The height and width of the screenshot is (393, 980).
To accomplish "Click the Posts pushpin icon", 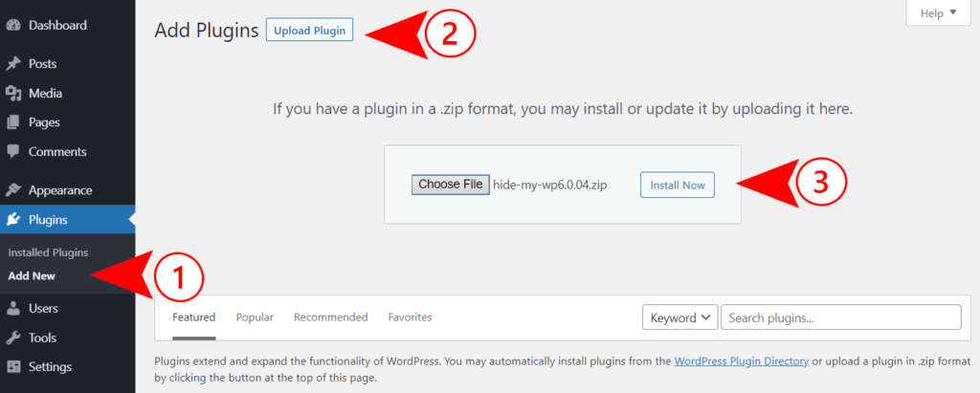I will pyautogui.click(x=13, y=64).
